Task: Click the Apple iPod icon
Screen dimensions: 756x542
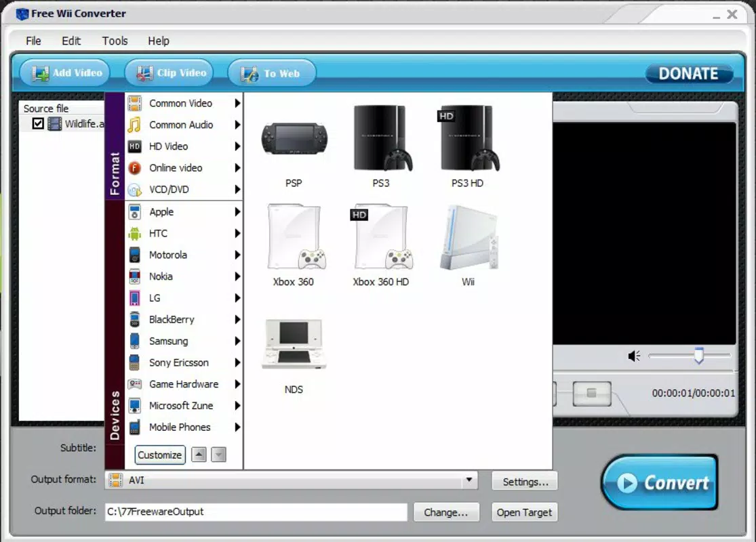Action: [134, 212]
